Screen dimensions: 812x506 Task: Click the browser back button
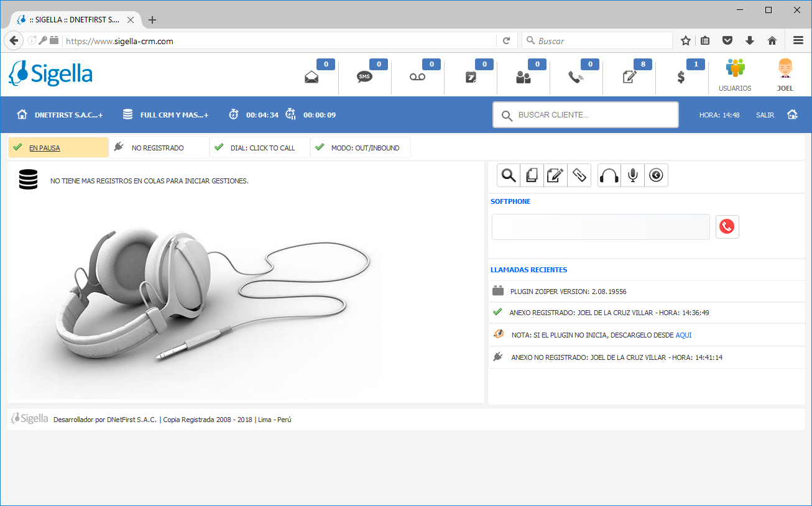[x=14, y=40]
